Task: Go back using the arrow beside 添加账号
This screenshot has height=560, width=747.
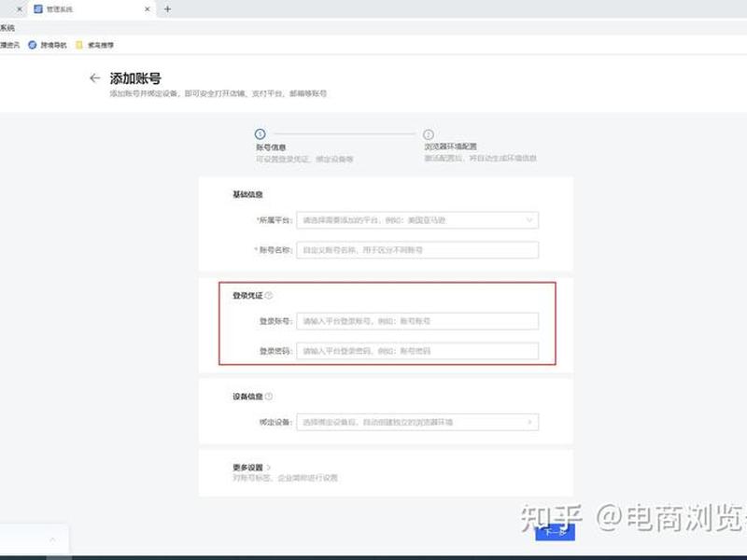Action: click(95, 78)
